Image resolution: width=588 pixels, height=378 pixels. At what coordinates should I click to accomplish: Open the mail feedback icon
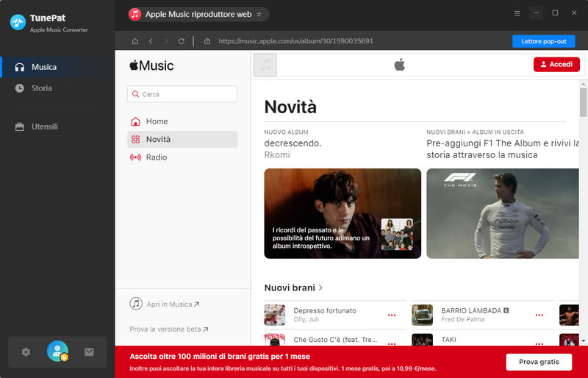89,352
